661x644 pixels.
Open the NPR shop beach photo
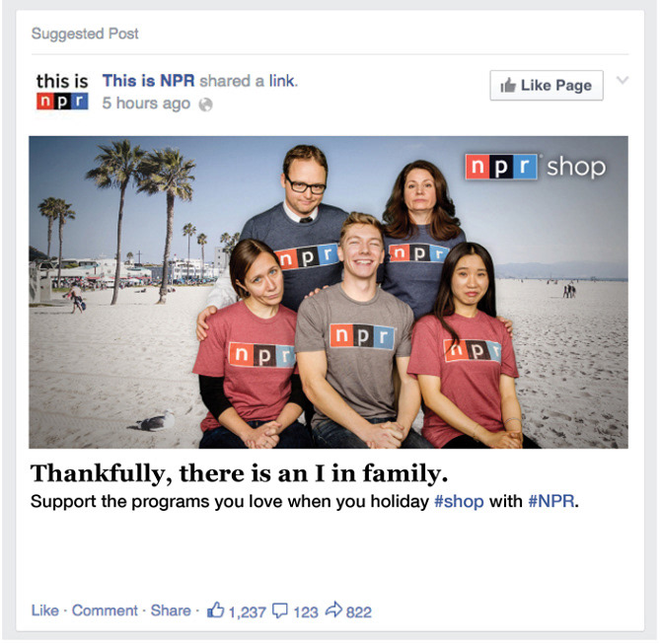click(329, 292)
